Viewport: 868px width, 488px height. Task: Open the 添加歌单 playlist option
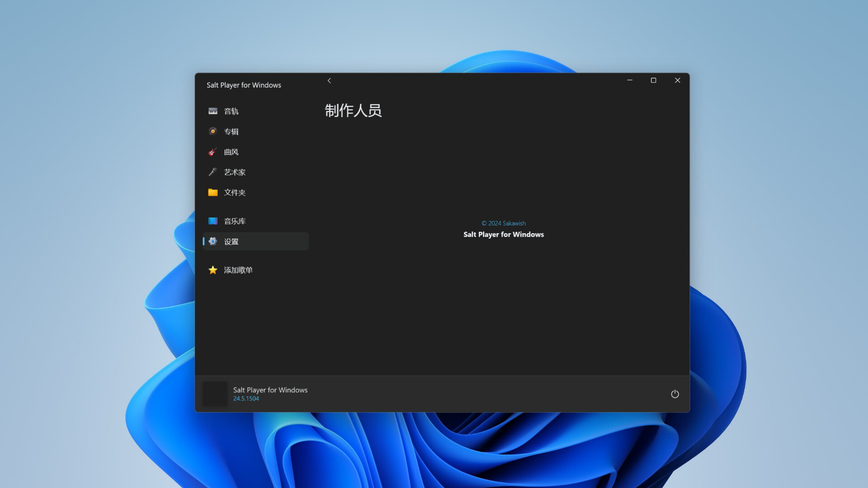(x=238, y=270)
